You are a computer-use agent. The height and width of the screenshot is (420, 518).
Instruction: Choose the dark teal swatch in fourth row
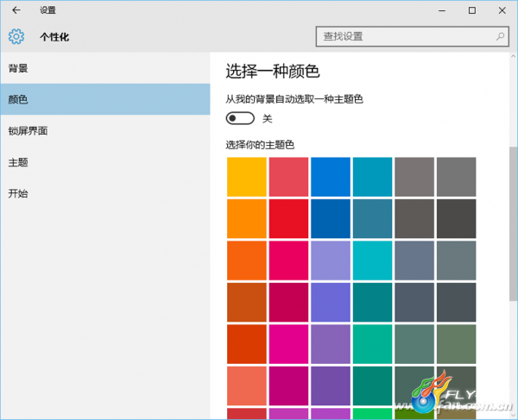coord(373,303)
